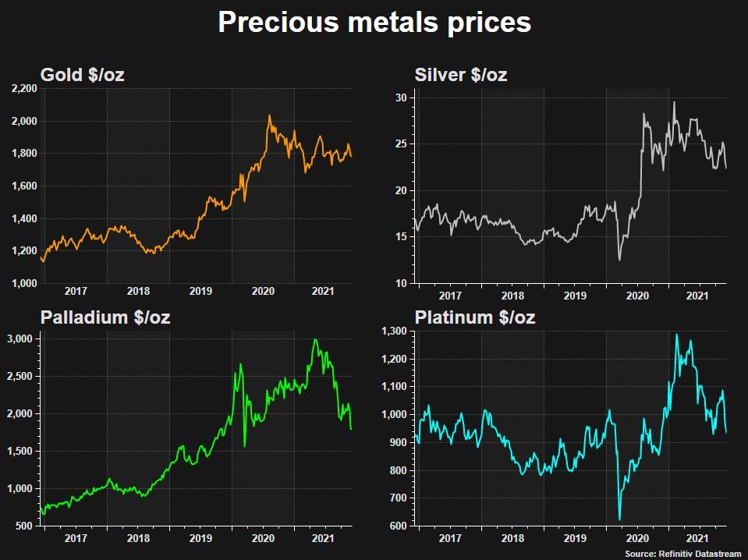Click the silver low point near 12
Image resolution: width=748 pixels, height=560 pixels.
619,260
